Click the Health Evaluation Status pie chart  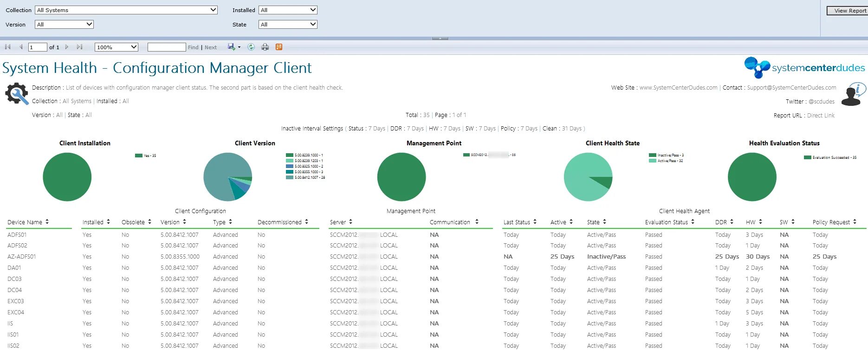click(752, 177)
